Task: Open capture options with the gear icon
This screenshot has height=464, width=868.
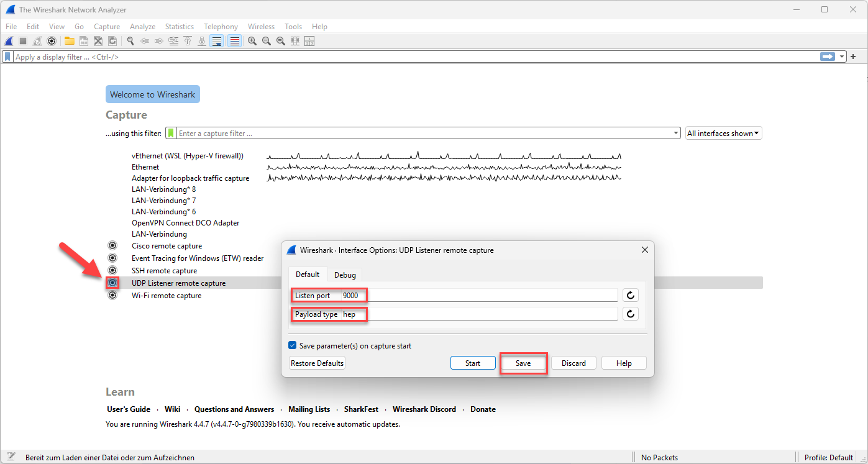Action: pos(52,41)
